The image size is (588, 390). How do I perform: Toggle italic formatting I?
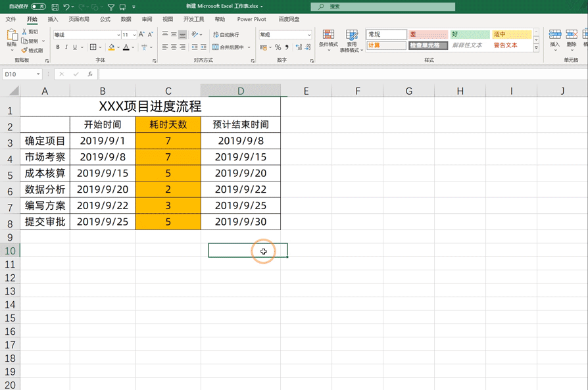pyautogui.click(x=66, y=47)
